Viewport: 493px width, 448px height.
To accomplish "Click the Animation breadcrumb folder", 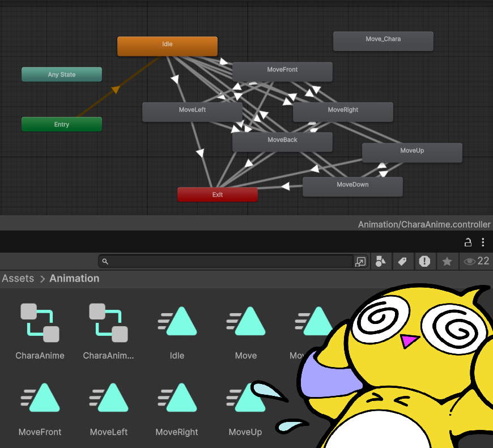I will (x=74, y=279).
